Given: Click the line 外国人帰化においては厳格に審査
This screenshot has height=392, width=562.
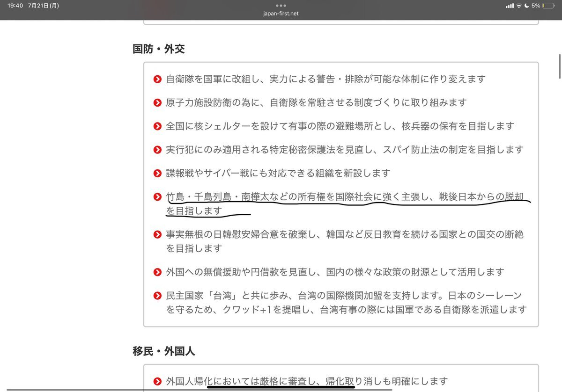Looking at the screenshot, I should click(x=307, y=381).
